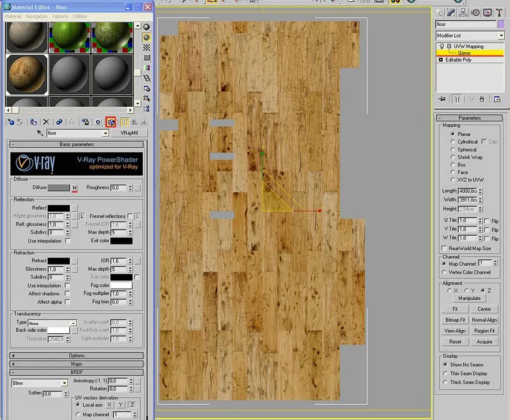Toggle the checkered Background icon

[x=147, y=48]
